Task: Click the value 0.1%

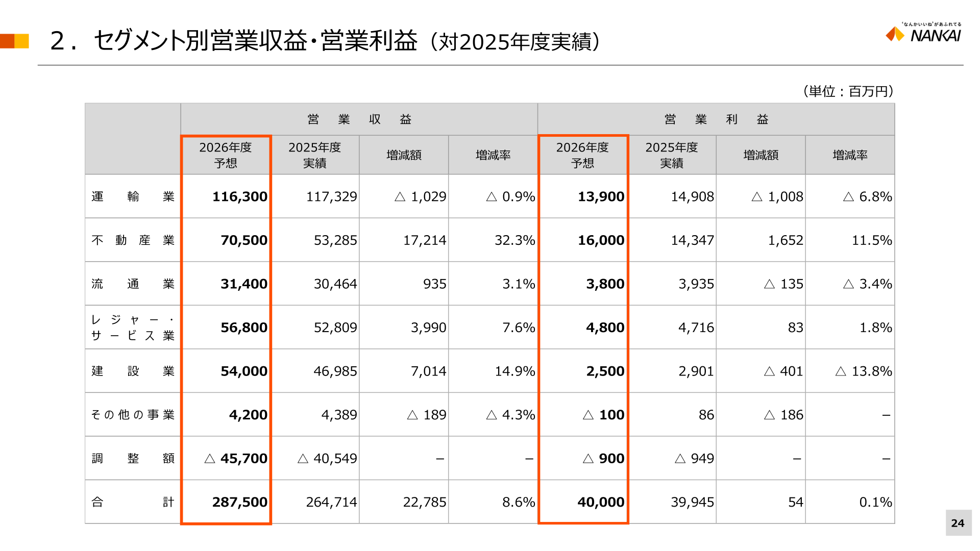Action: click(x=875, y=502)
